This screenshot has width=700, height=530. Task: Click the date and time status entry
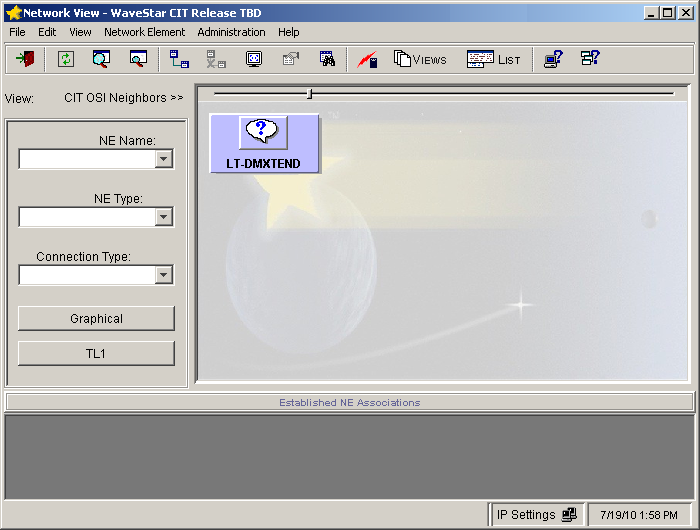point(639,515)
